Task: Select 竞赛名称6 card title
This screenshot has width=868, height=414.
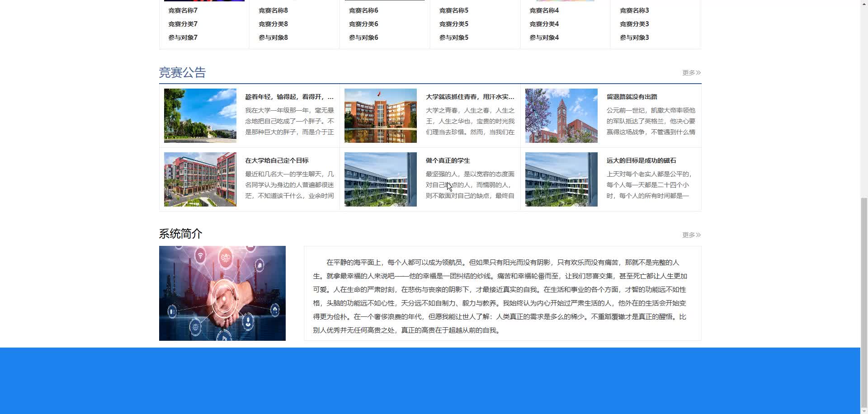Action: 363,10
